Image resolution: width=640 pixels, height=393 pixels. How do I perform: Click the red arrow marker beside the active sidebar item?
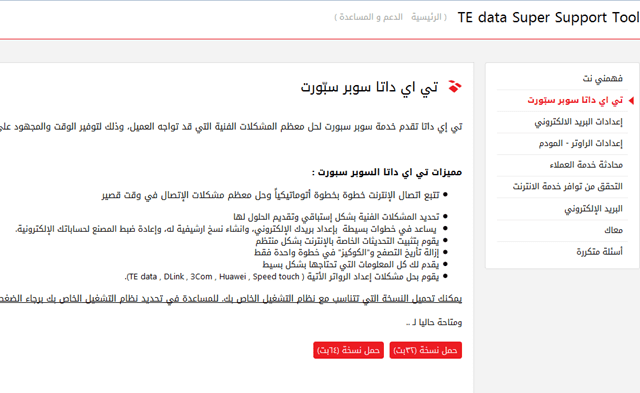(631, 100)
